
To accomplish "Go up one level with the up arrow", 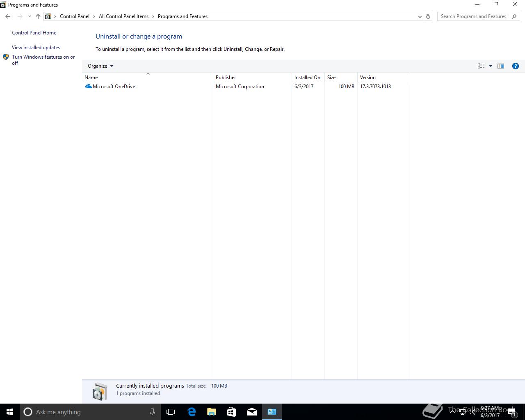I will (x=38, y=16).
